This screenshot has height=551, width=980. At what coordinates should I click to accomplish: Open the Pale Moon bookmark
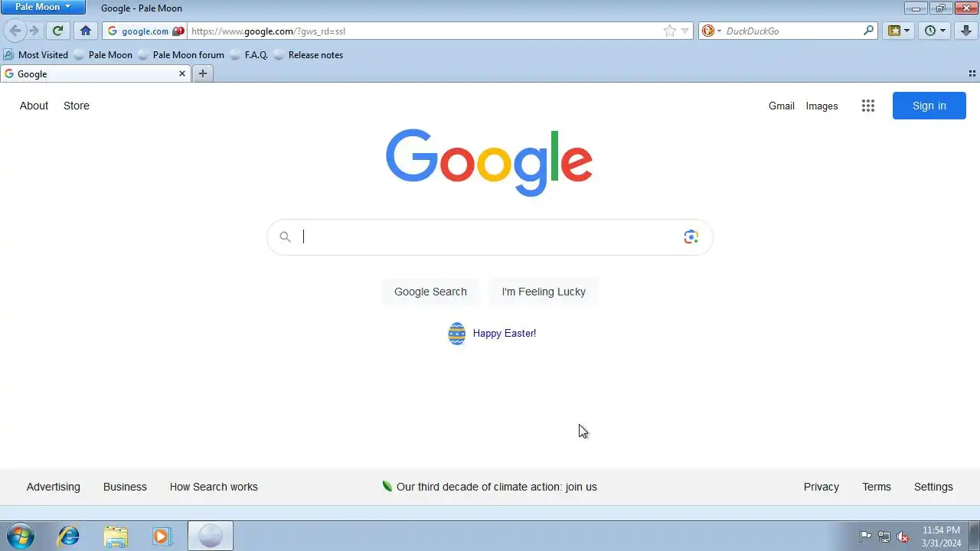point(103,55)
